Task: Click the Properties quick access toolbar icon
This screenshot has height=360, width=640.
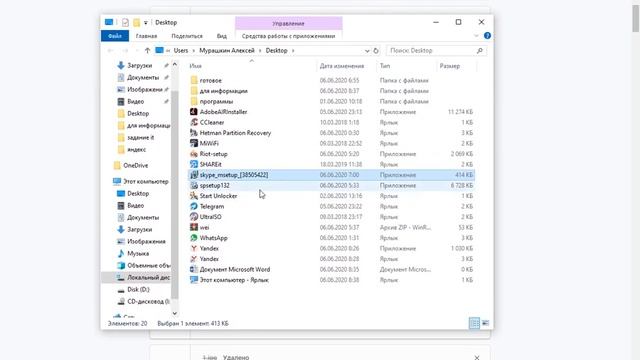Action: coord(125,22)
